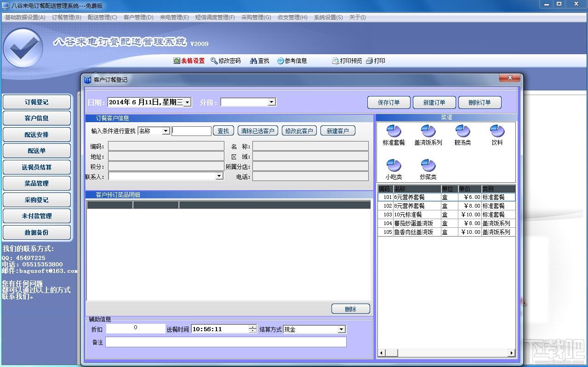Viewport: 588px width, 367px height.
Task: Slide the menu list horizontal scrollbar thumb
Action: (391, 353)
